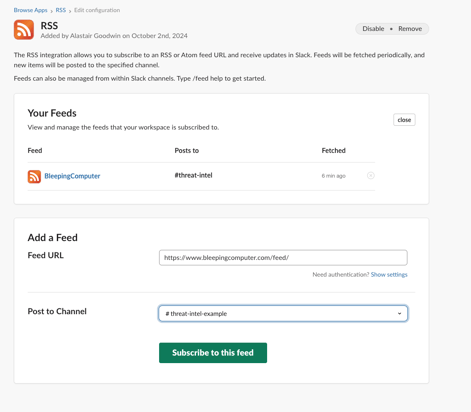Click the Edit configuration breadcrumb text
This screenshot has width=471, height=412.
point(97,10)
